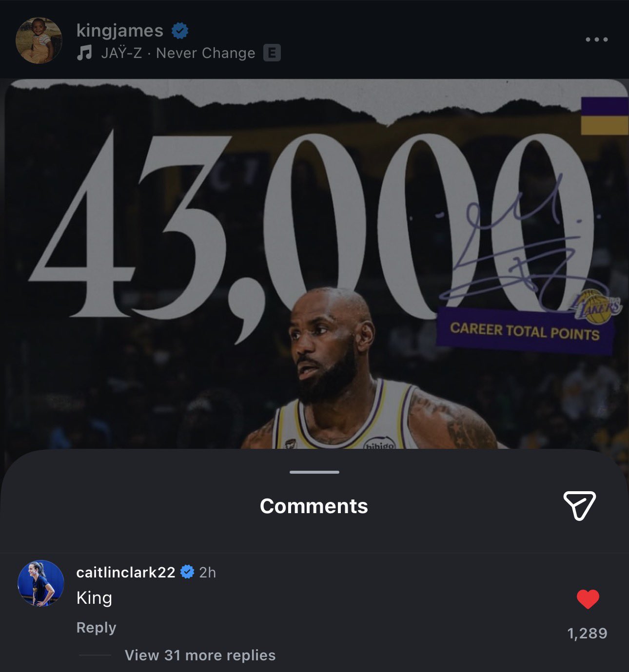Tap the 2h comment timestamp
629x672 pixels.
point(208,573)
